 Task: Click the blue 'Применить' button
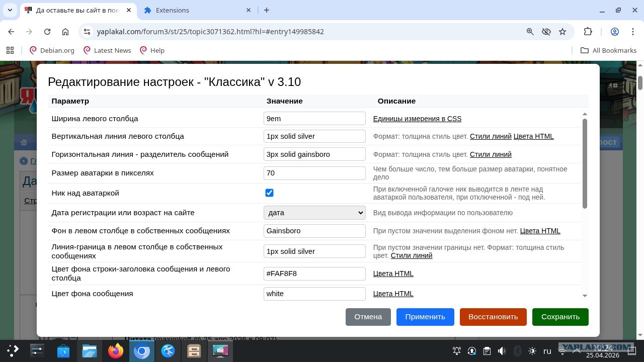(x=425, y=317)
